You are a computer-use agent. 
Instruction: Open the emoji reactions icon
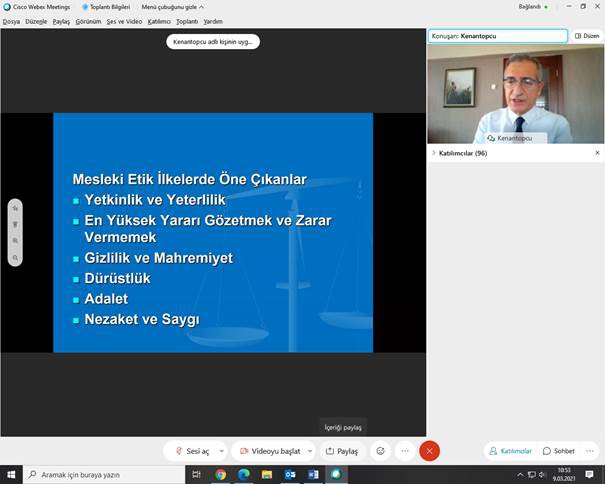click(x=380, y=451)
